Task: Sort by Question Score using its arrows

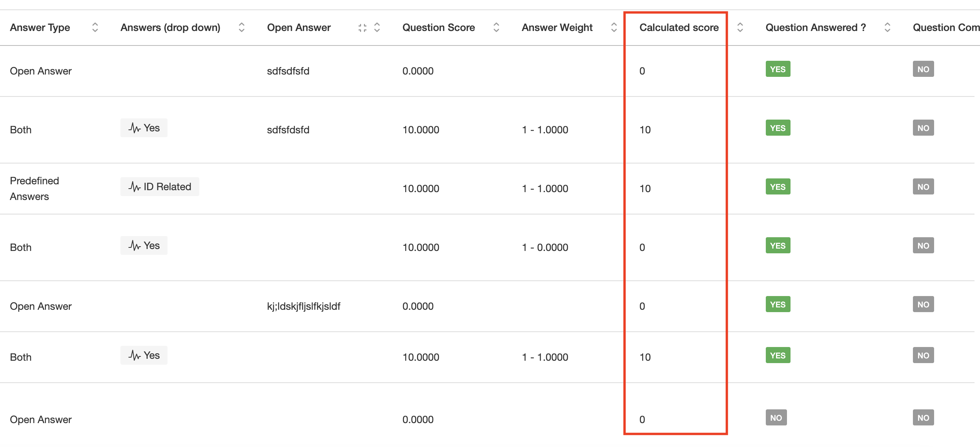Action: click(496, 27)
